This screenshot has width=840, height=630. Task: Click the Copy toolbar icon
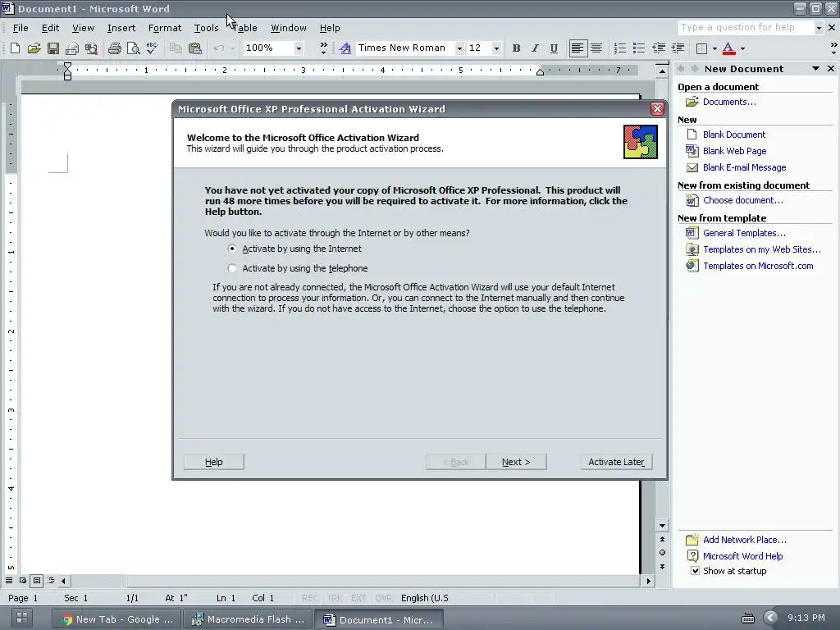click(176, 48)
